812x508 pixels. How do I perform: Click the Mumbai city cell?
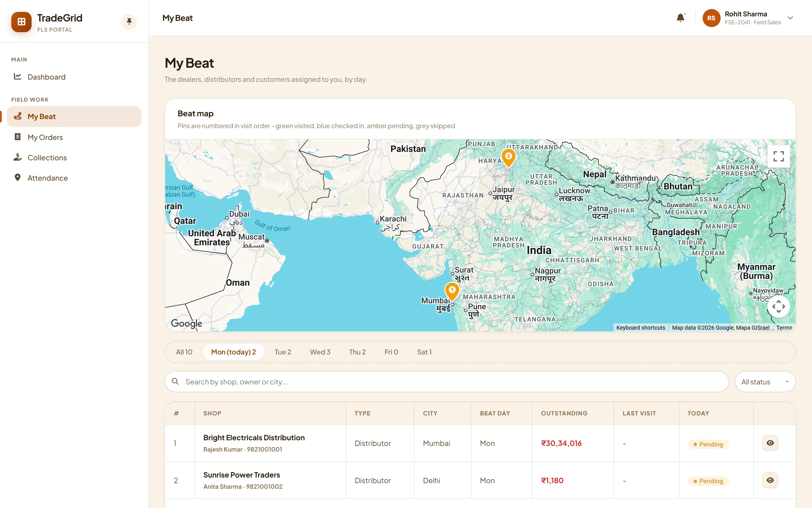[x=436, y=443]
